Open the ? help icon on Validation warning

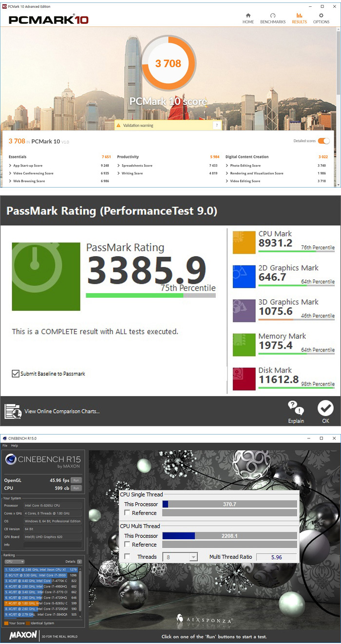(216, 126)
